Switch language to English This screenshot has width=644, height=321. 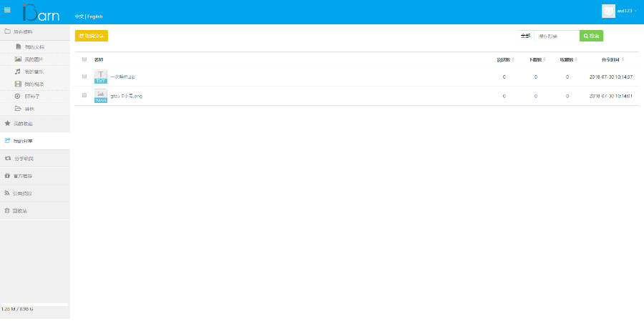(95, 16)
